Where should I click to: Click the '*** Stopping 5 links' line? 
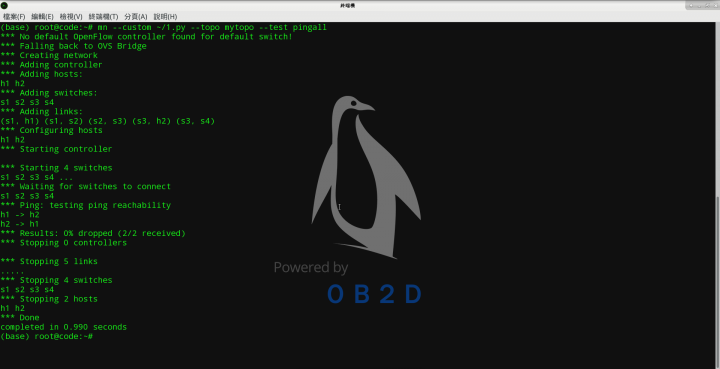(49, 262)
